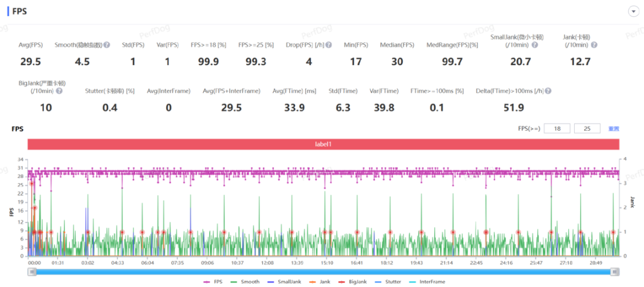Open help icon beside Delta(FTime)>100ms
Image resolution: width=644 pixels, height=287 pixels.
[549, 91]
